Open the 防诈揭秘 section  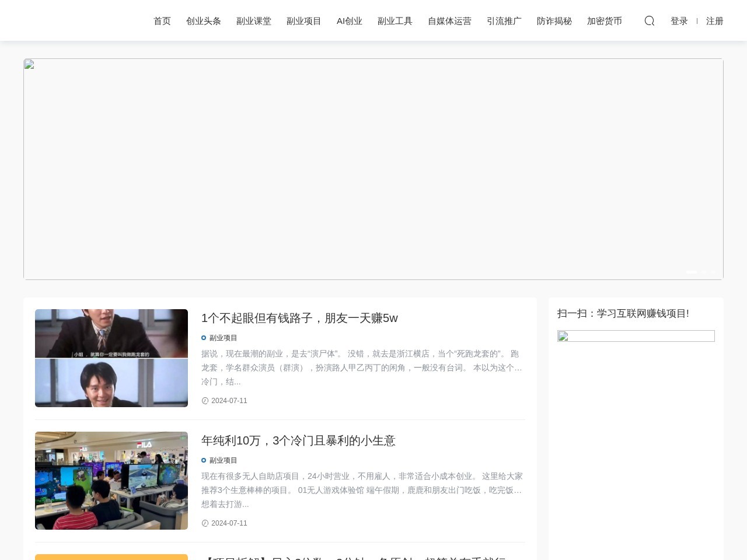pos(554,21)
